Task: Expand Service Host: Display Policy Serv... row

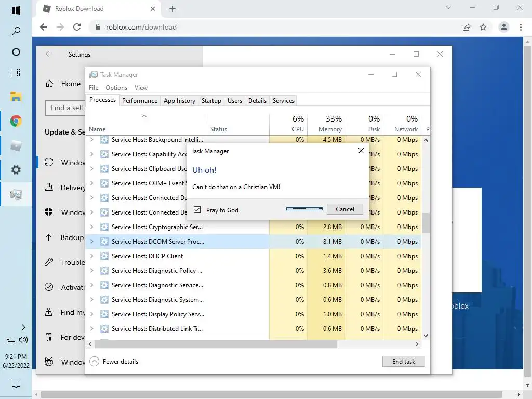Action: (x=91, y=314)
